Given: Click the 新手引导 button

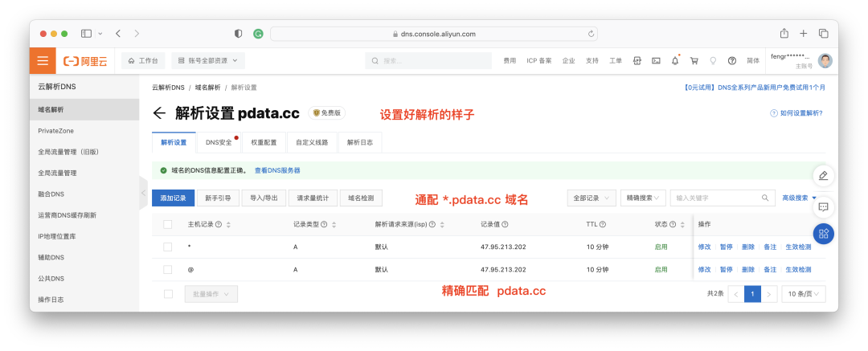Looking at the screenshot, I should point(218,198).
